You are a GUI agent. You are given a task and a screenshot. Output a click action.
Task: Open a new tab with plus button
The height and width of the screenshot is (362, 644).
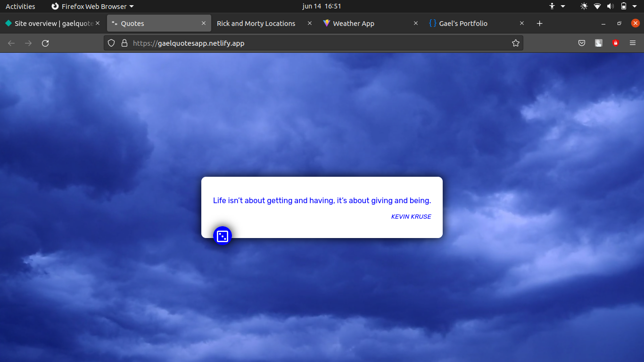click(x=540, y=24)
